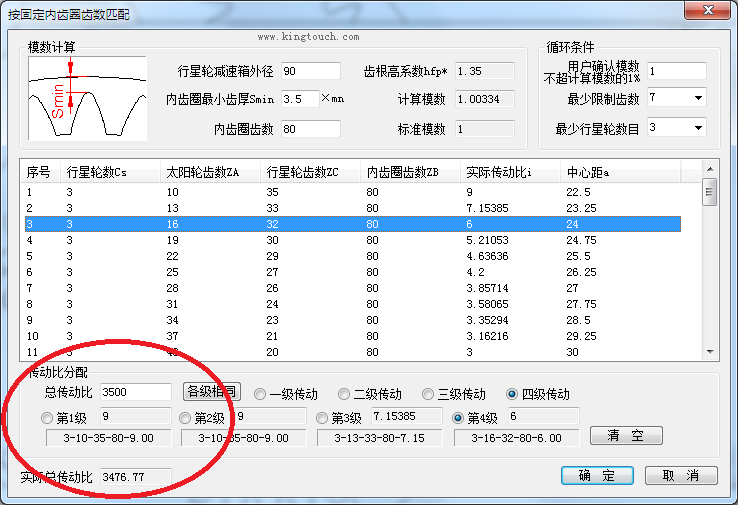Select row 1 with ratio 9
This screenshot has height=508, width=738.
353,192
